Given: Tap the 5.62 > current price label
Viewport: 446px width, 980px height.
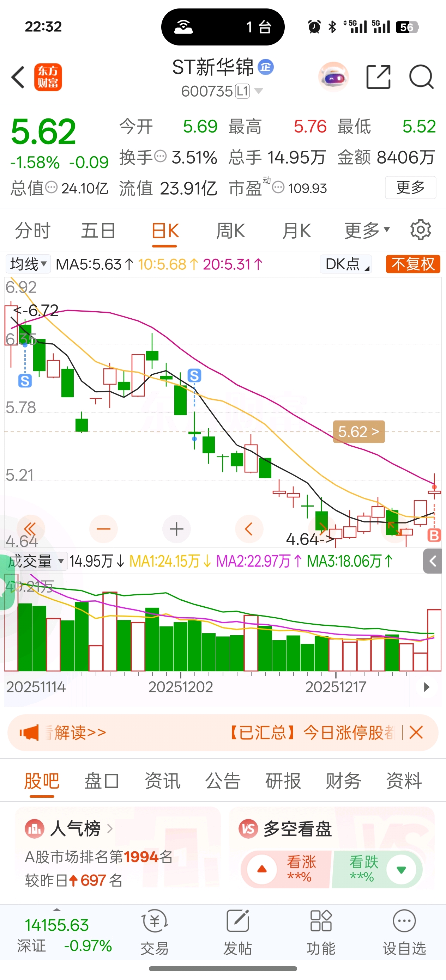Looking at the screenshot, I should [x=359, y=431].
